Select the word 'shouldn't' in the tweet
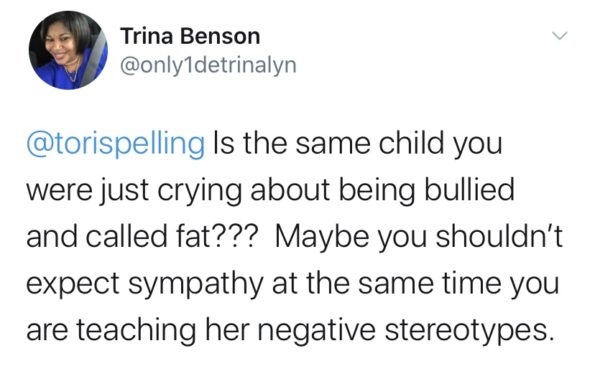This screenshot has height=384, width=595. (499, 237)
